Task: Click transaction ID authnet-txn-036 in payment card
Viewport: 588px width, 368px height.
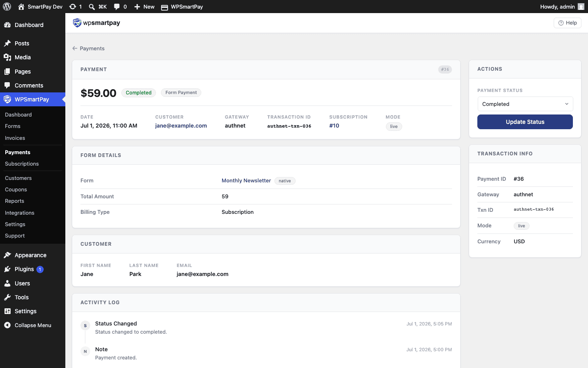Action: pos(289,126)
